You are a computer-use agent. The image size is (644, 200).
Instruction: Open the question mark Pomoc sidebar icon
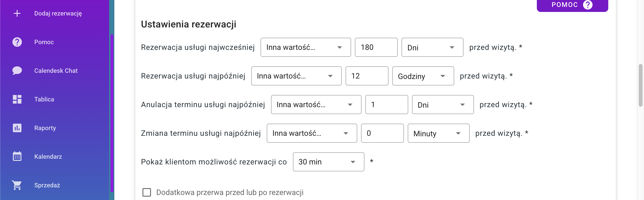17,42
